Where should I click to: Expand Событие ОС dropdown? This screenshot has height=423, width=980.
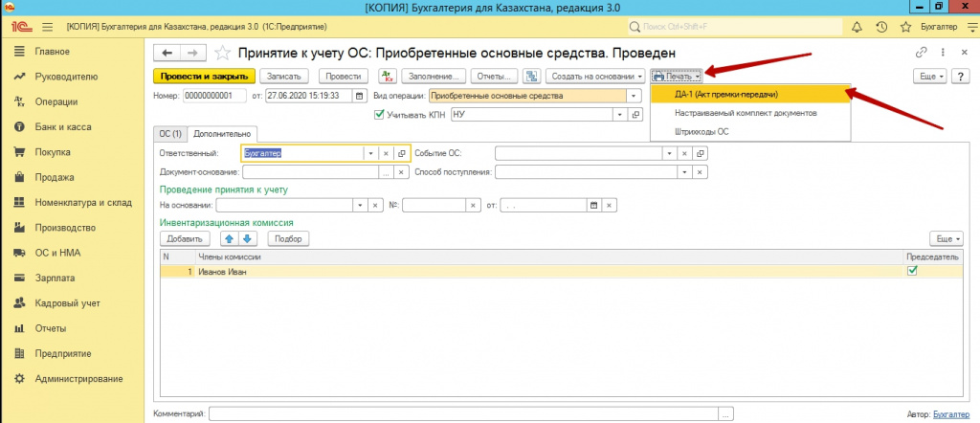point(670,154)
